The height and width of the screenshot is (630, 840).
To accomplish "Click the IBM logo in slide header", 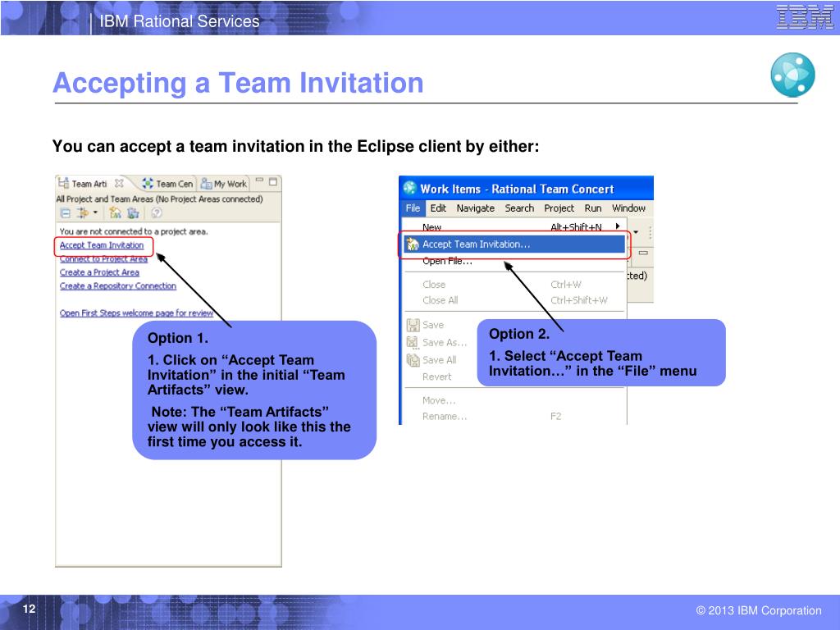I will [805, 16].
